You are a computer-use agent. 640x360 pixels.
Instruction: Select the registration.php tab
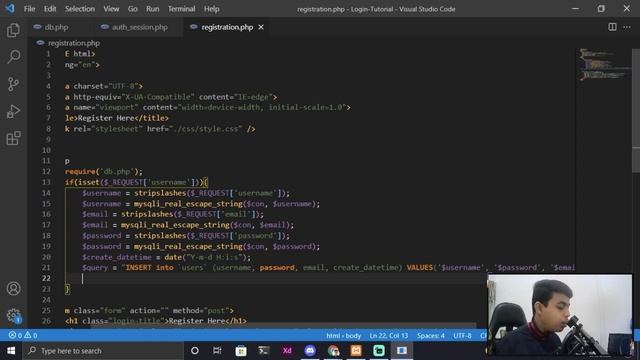227,27
